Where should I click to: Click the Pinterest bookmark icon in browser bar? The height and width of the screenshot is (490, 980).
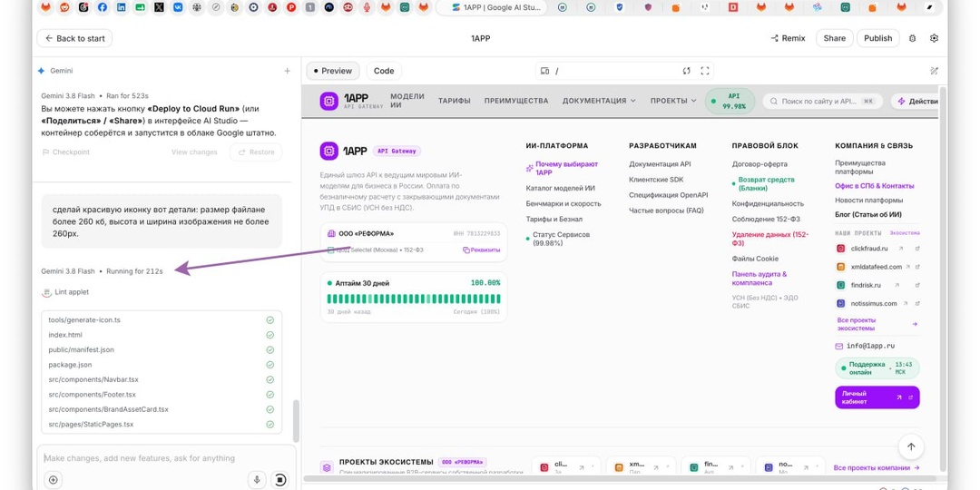tap(291, 7)
